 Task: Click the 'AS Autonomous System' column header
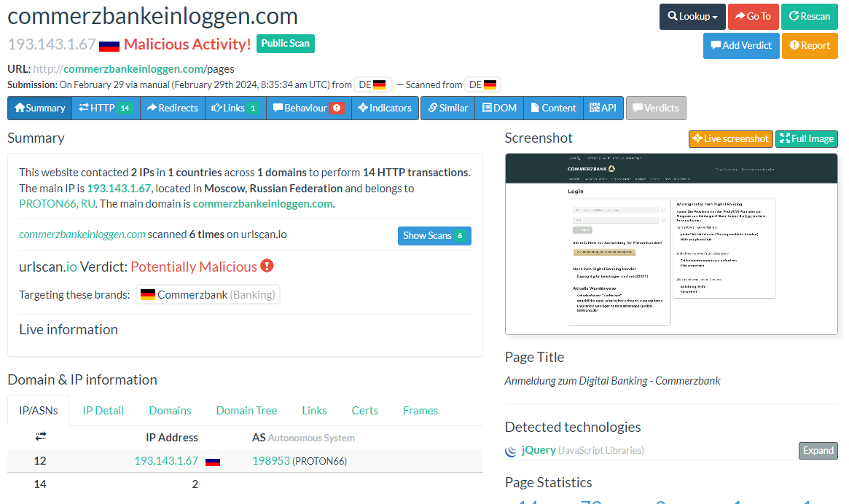pos(303,438)
